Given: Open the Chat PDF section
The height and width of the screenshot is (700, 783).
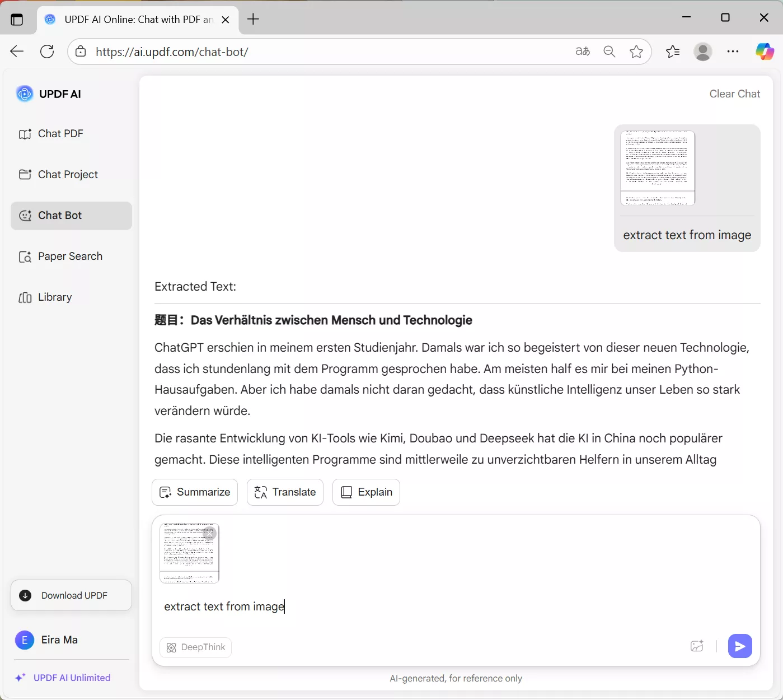Looking at the screenshot, I should (x=59, y=133).
